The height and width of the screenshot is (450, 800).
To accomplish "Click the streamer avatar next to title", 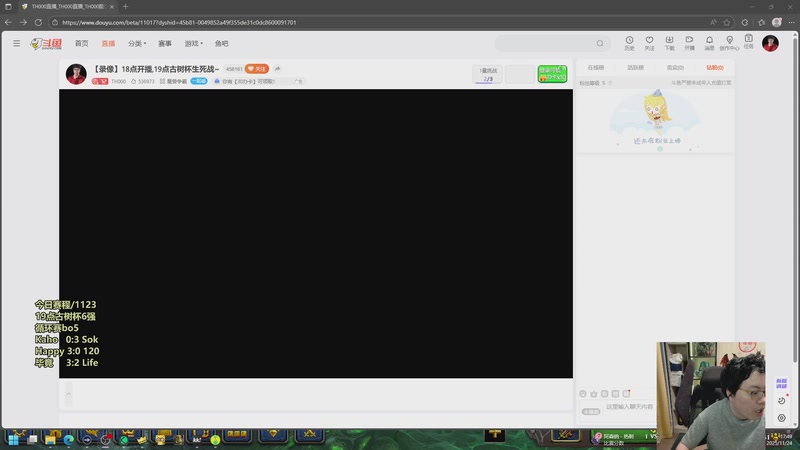I will tap(76, 74).
